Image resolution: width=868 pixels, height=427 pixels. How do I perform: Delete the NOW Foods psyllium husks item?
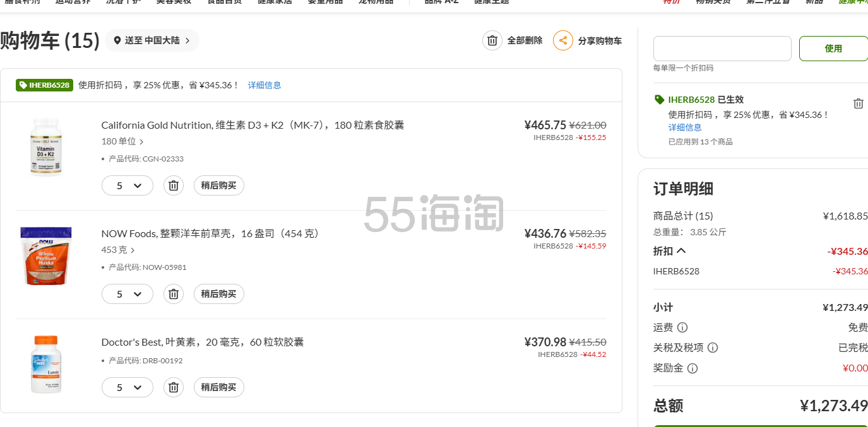[x=174, y=294]
